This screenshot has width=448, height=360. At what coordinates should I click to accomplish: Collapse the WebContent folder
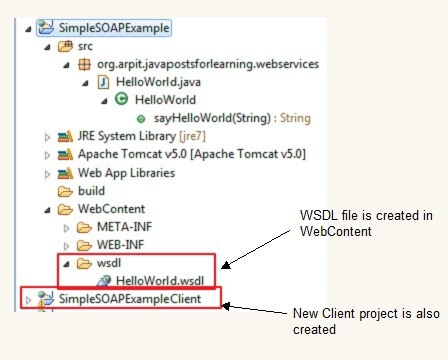[x=47, y=210]
